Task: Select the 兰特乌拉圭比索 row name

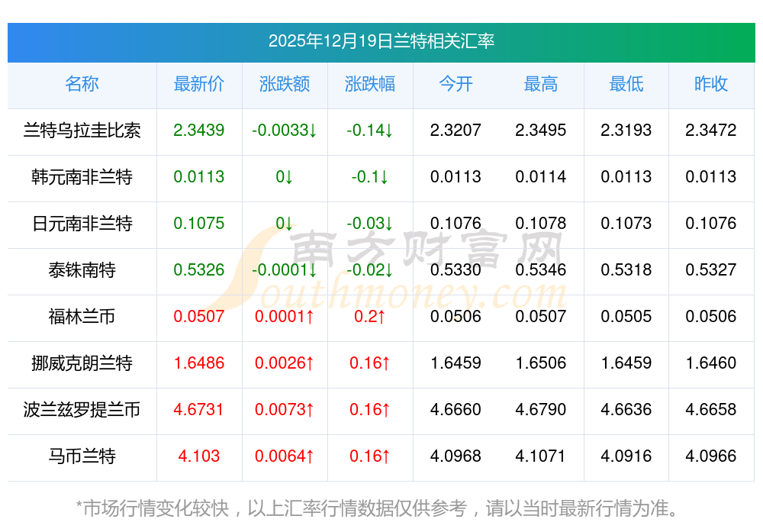Action: pos(82,131)
